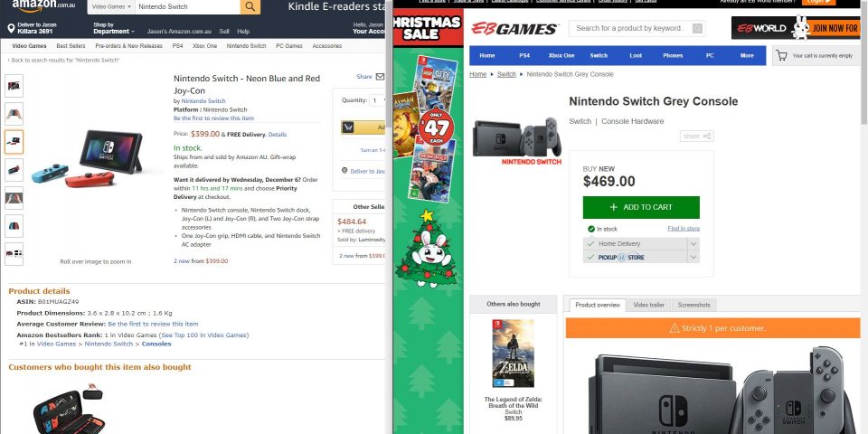This screenshot has height=434, width=868.
Task: Switch to the Video trailer tab
Action: pyautogui.click(x=649, y=305)
